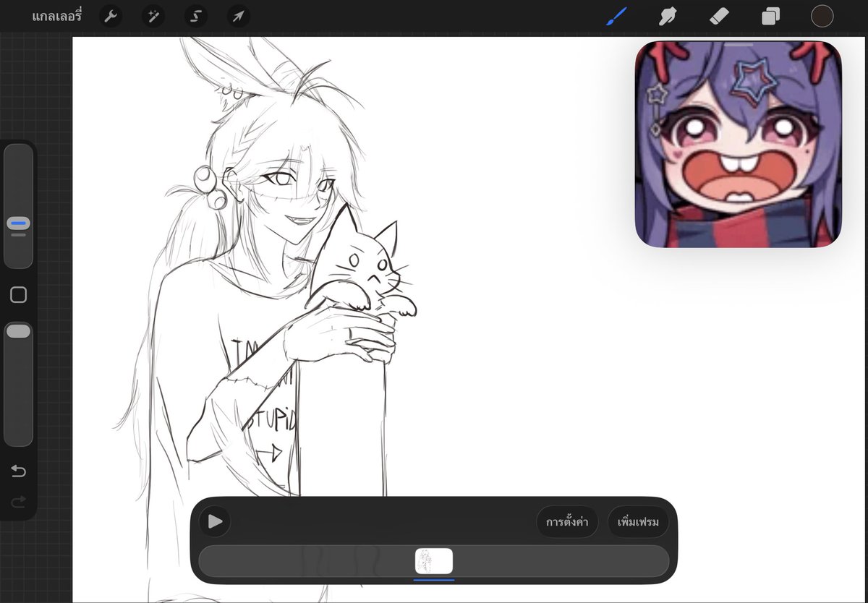Activate the Transform arrow tool
The image size is (868, 603).
pyautogui.click(x=238, y=16)
